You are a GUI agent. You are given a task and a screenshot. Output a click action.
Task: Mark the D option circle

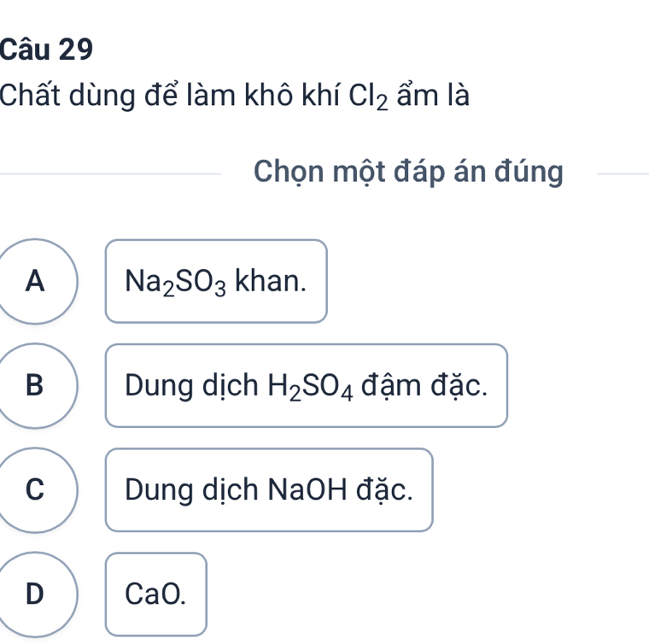34,594
